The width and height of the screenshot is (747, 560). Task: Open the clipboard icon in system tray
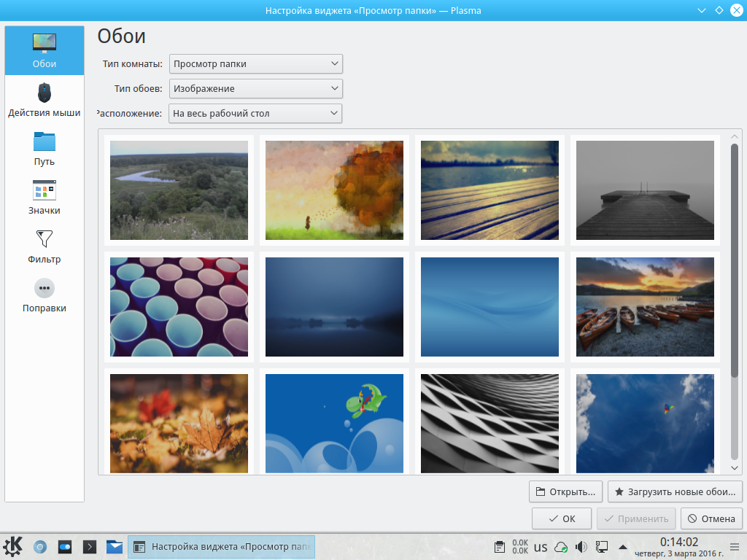(500, 547)
